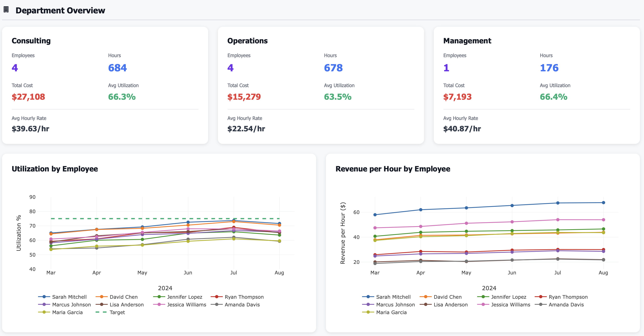Click Jessica Williams' Mar revenue data point
644x336 pixels.
pyautogui.click(x=375, y=228)
